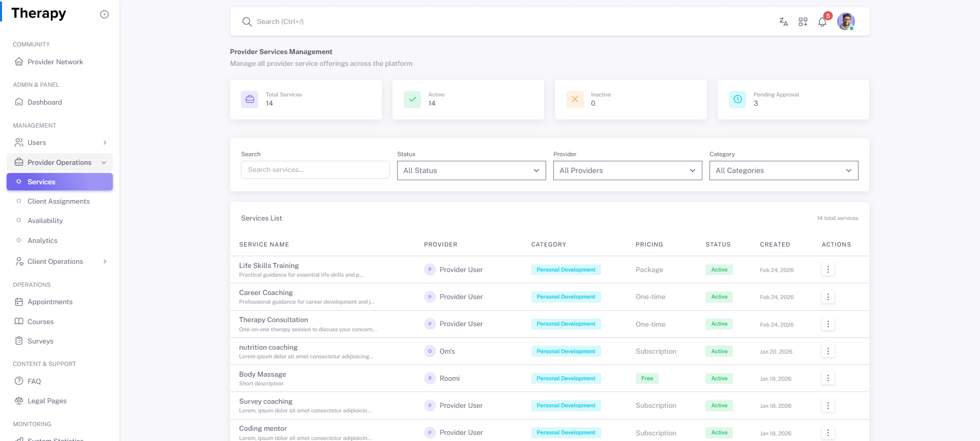Open the language translation icon
The height and width of the screenshot is (441, 980).
coord(783,21)
